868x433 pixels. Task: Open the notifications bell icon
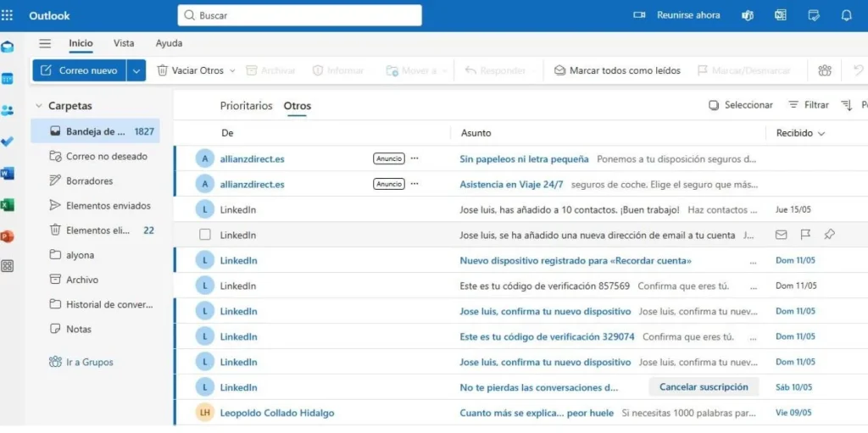(846, 15)
